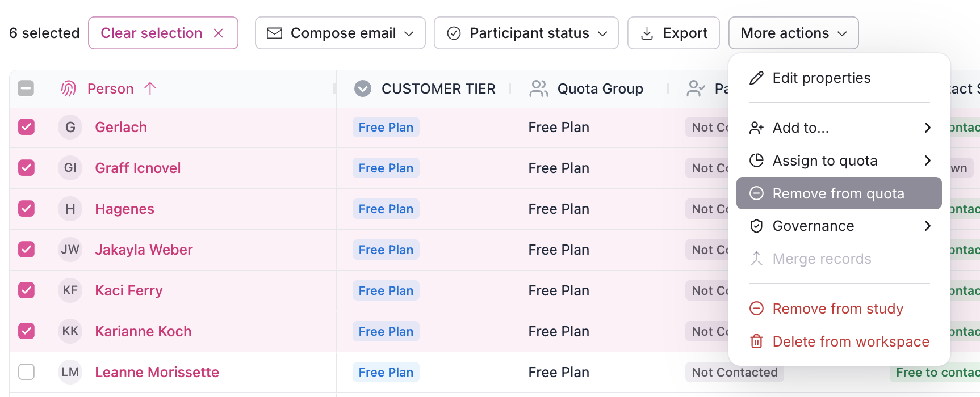980x397 pixels.
Task: Click the fingerprint icon beside Person header
Action: coord(68,88)
